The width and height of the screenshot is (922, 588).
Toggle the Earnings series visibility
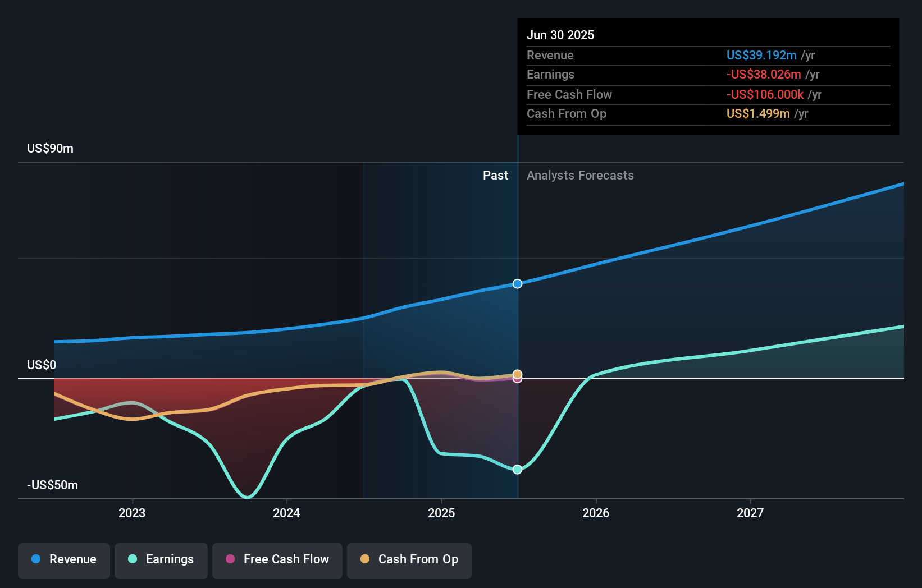(x=161, y=560)
